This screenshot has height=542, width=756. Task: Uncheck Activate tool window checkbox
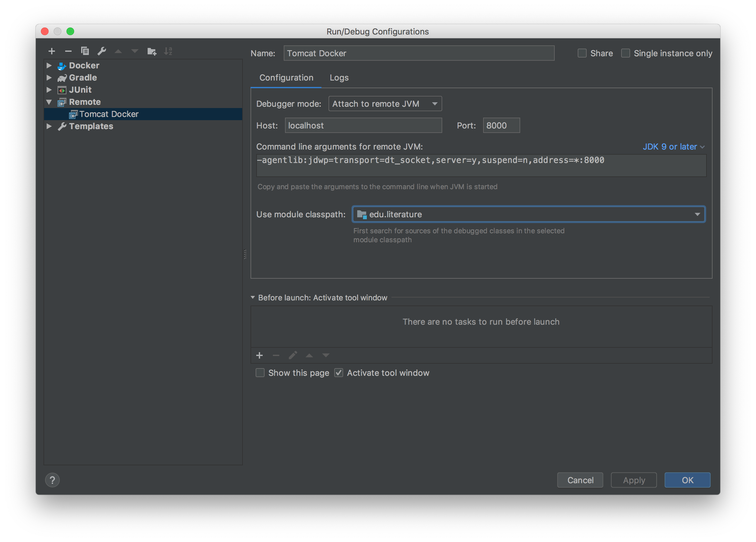pyautogui.click(x=339, y=373)
